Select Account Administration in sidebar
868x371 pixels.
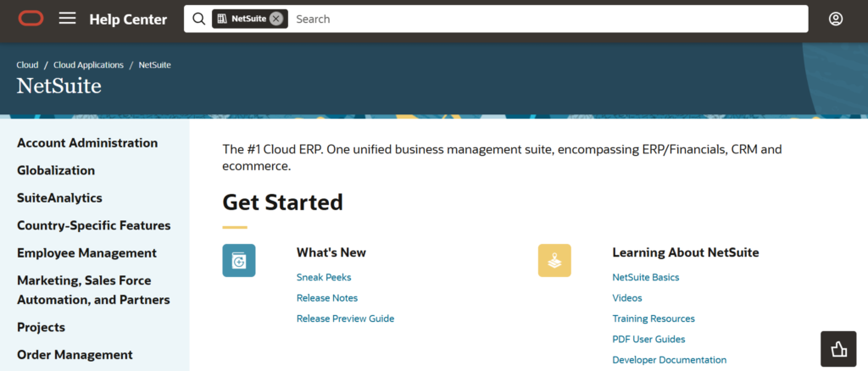[87, 143]
